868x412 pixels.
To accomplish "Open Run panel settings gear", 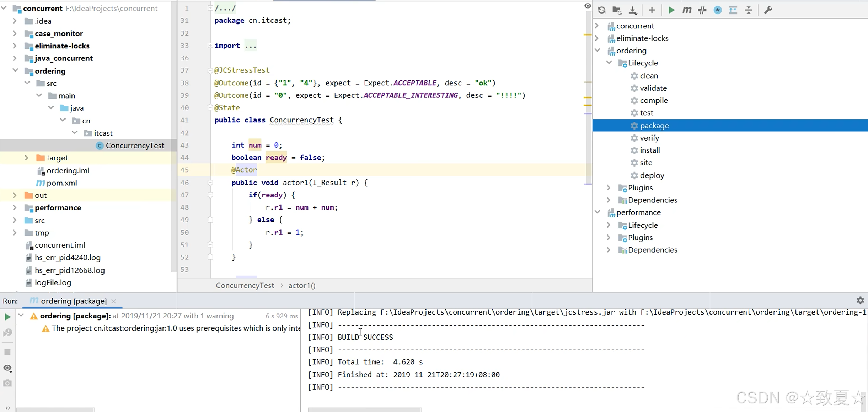I will tap(860, 300).
